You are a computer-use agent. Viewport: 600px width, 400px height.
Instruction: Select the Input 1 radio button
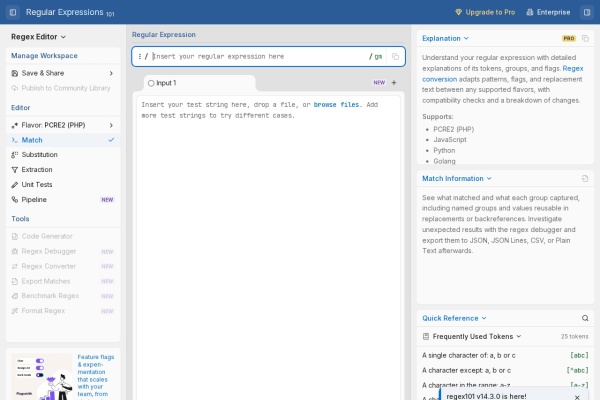(151, 83)
